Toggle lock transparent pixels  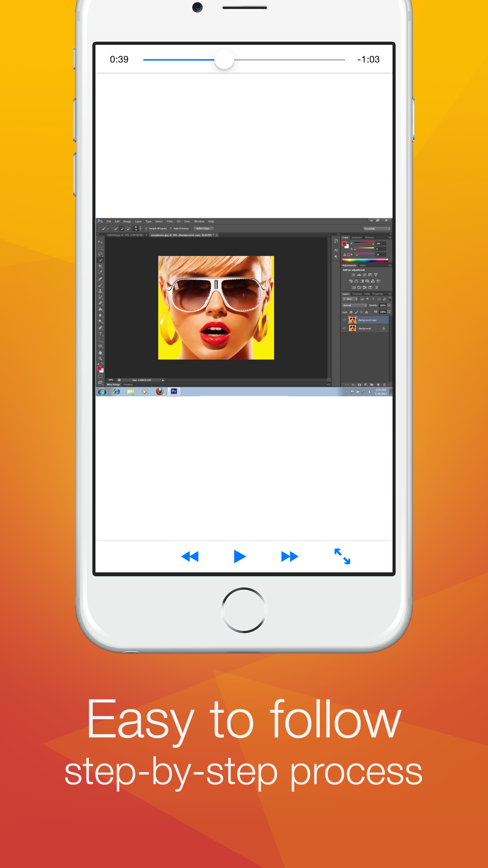click(x=351, y=312)
